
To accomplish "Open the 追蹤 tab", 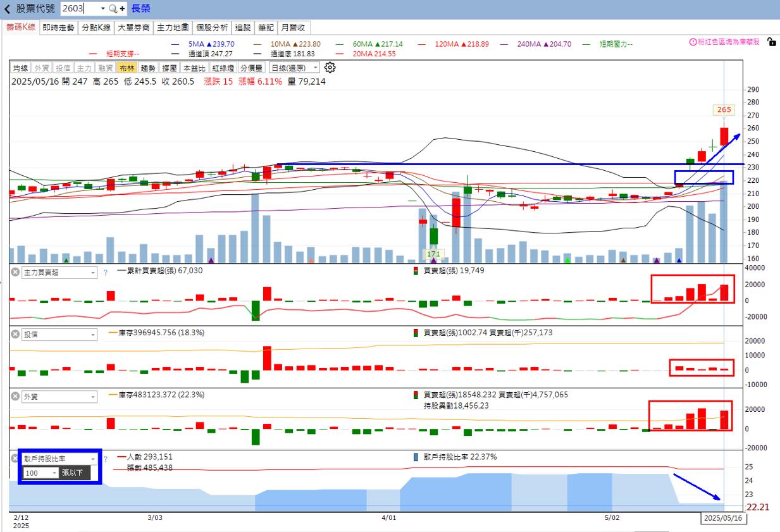I will (243, 28).
